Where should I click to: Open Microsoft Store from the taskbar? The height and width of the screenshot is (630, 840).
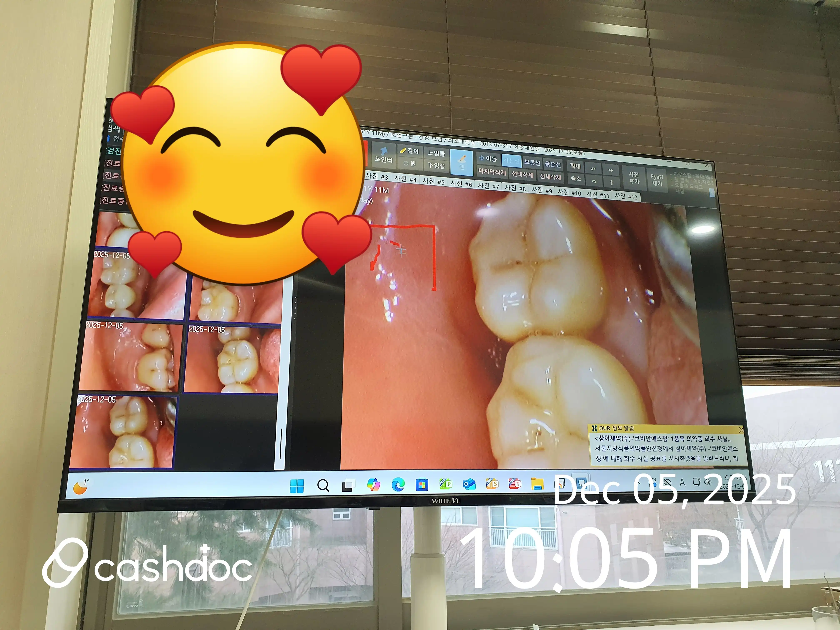click(x=422, y=485)
